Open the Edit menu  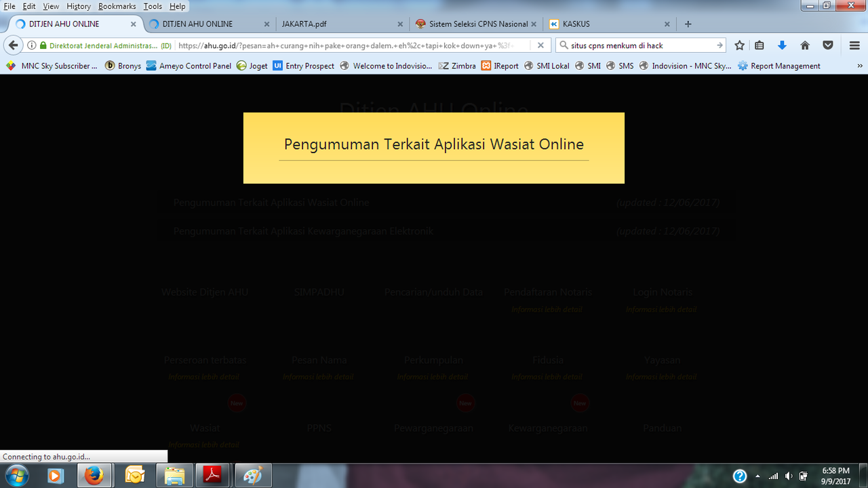29,6
